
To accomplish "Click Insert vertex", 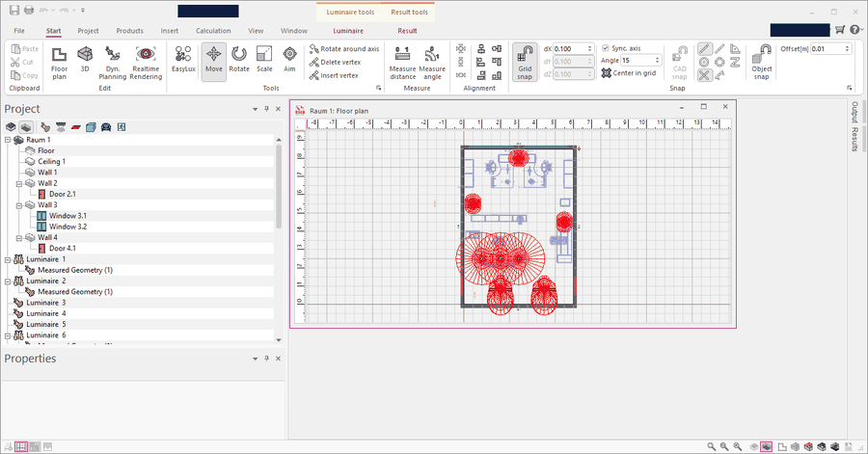I will 334,75.
